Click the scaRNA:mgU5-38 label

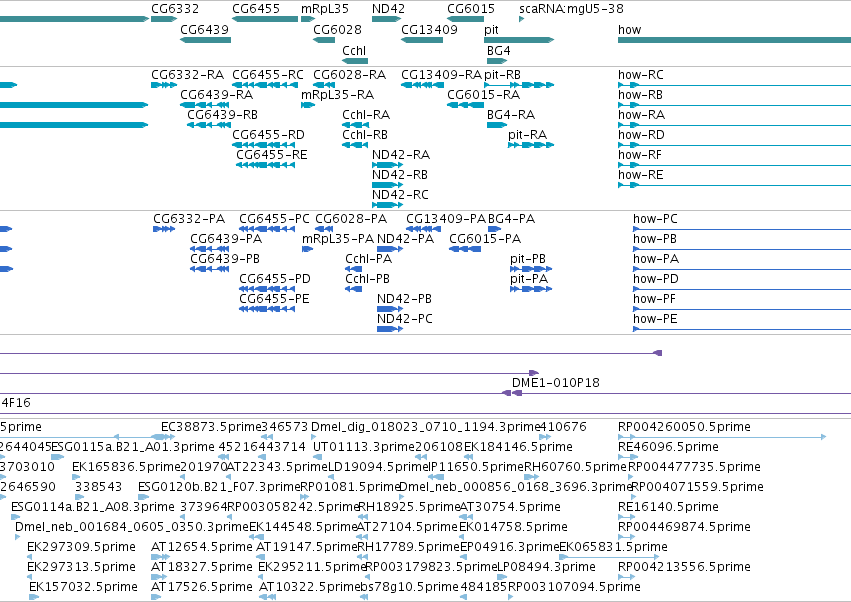(571, 9)
